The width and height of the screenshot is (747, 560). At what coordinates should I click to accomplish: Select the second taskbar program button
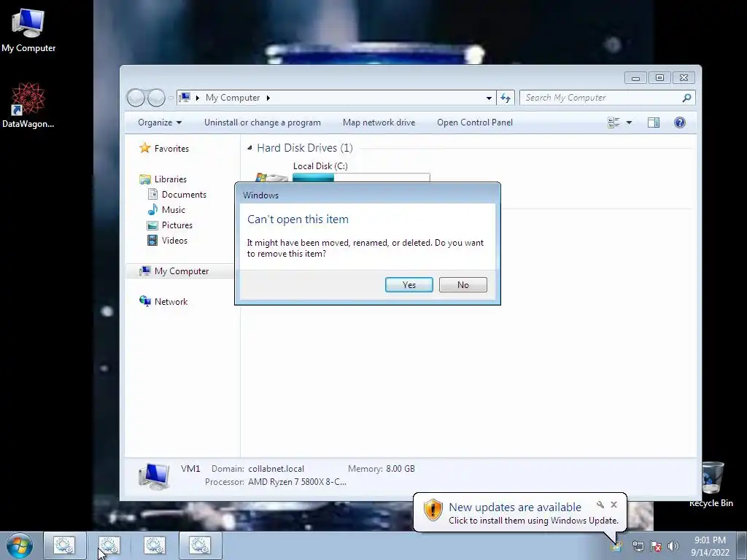click(109, 545)
